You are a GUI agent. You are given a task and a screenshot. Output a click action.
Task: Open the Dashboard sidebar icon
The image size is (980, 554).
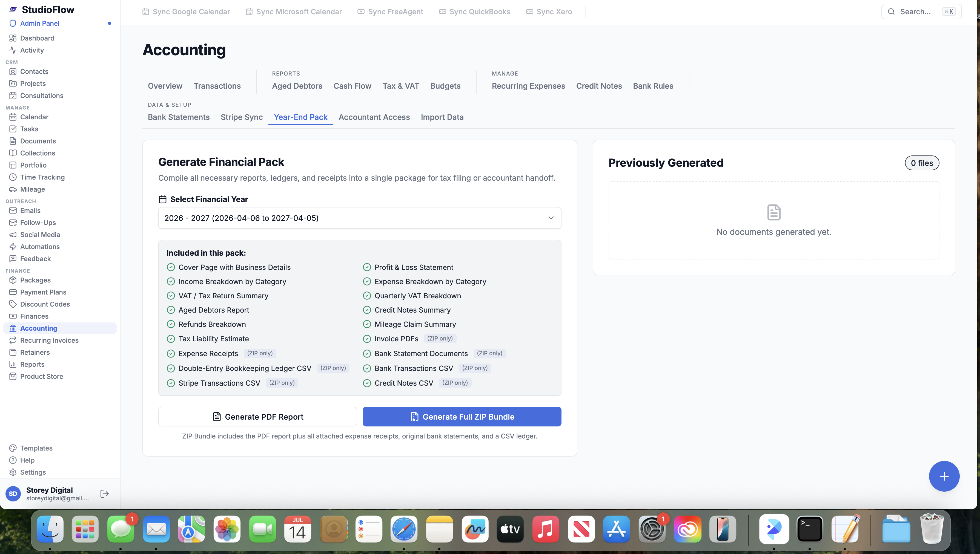[13, 38]
